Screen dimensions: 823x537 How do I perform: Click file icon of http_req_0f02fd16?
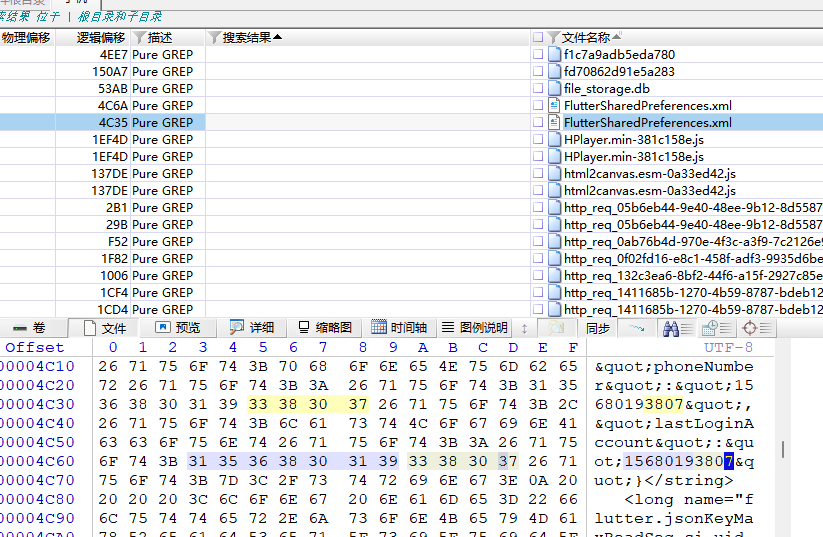[x=554, y=258]
